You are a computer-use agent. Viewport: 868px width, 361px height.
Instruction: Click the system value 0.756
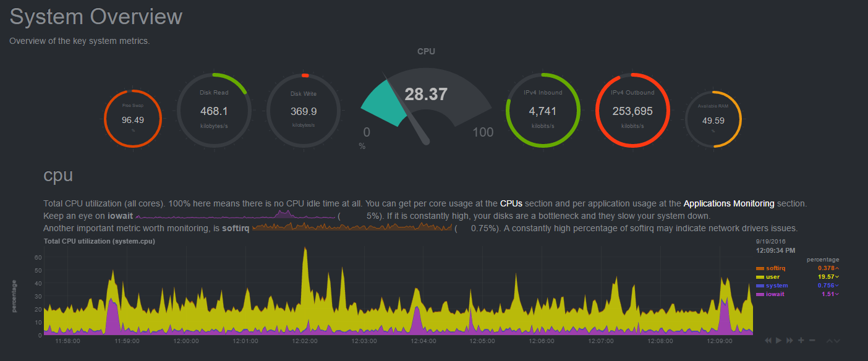click(x=826, y=286)
